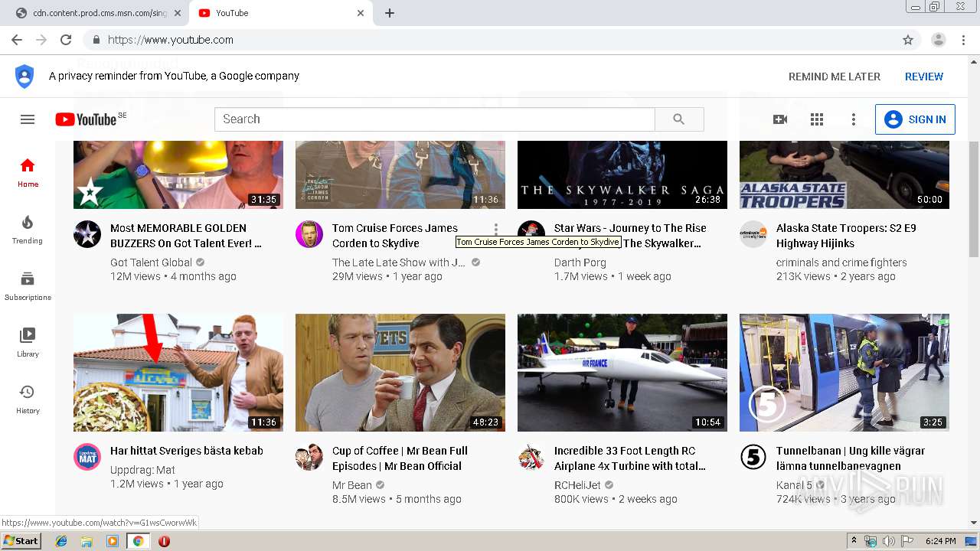This screenshot has width=980, height=551.
Task: Click title Tunnelbanan Ung kille vägrar
Action: pyautogui.click(x=851, y=458)
